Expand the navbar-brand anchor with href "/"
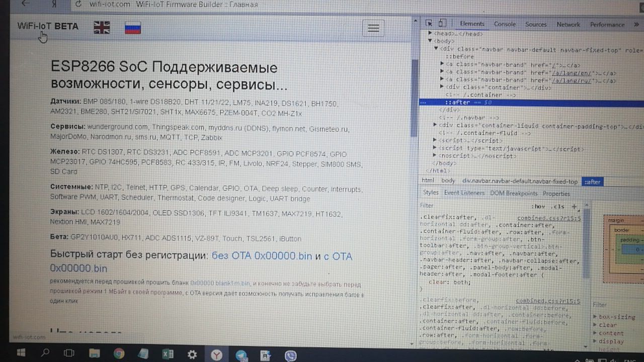This screenshot has width=644, height=362. tap(442, 64)
